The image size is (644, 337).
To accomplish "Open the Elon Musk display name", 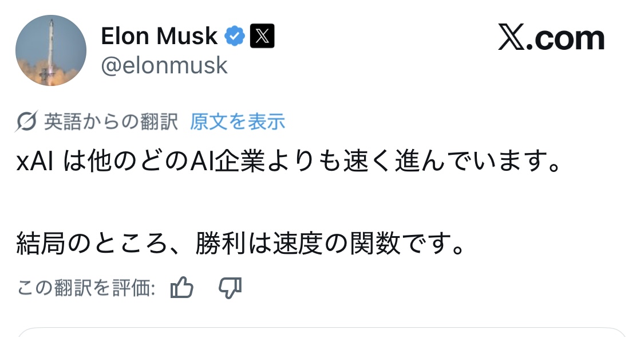I will (x=159, y=37).
